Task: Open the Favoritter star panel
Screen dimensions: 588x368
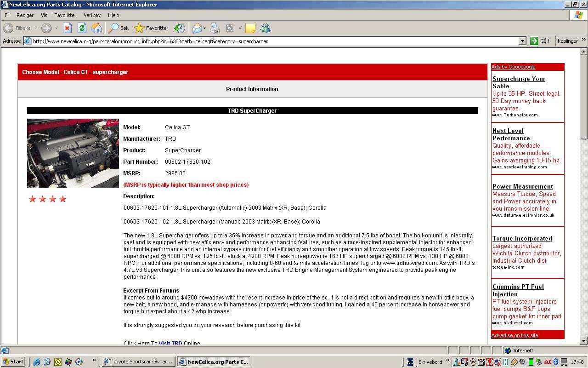Action: coord(151,28)
